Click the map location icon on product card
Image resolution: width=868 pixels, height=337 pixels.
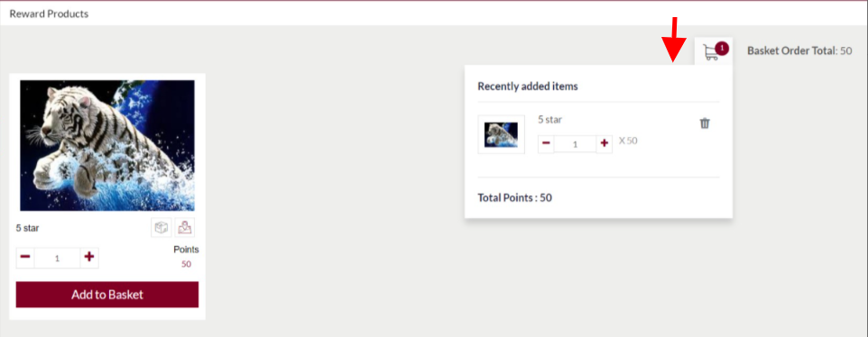pos(185,228)
